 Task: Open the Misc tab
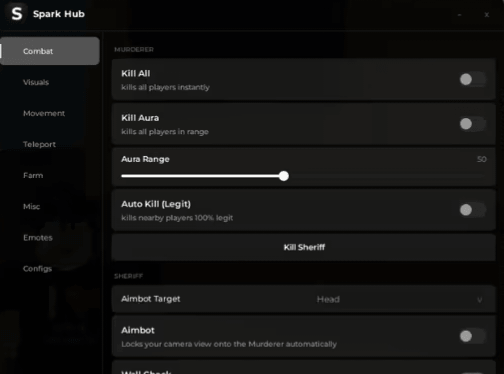click(x=32, y=206)
